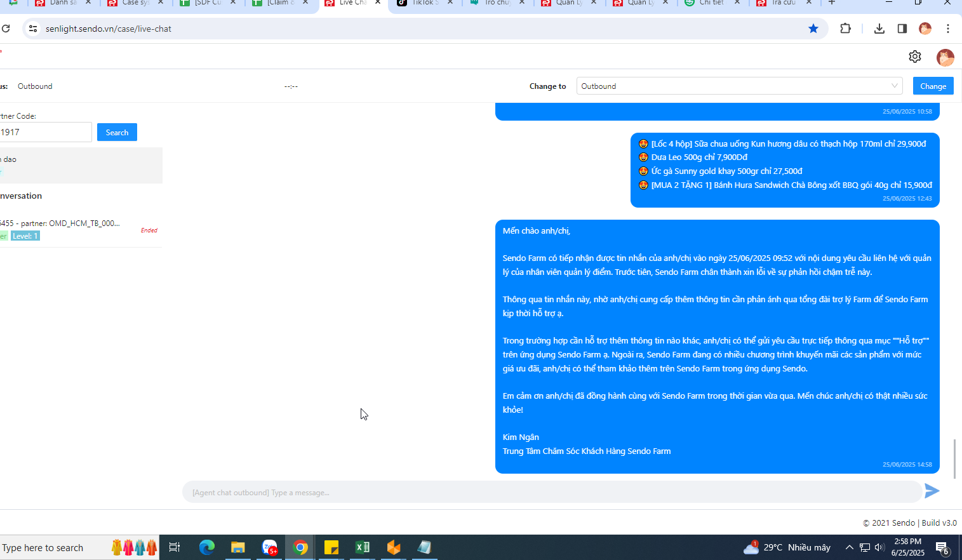Focus the Partner Code input field
Image resolution: width=962 pixels, height=560 pixels.
click(x=46, y=132)
